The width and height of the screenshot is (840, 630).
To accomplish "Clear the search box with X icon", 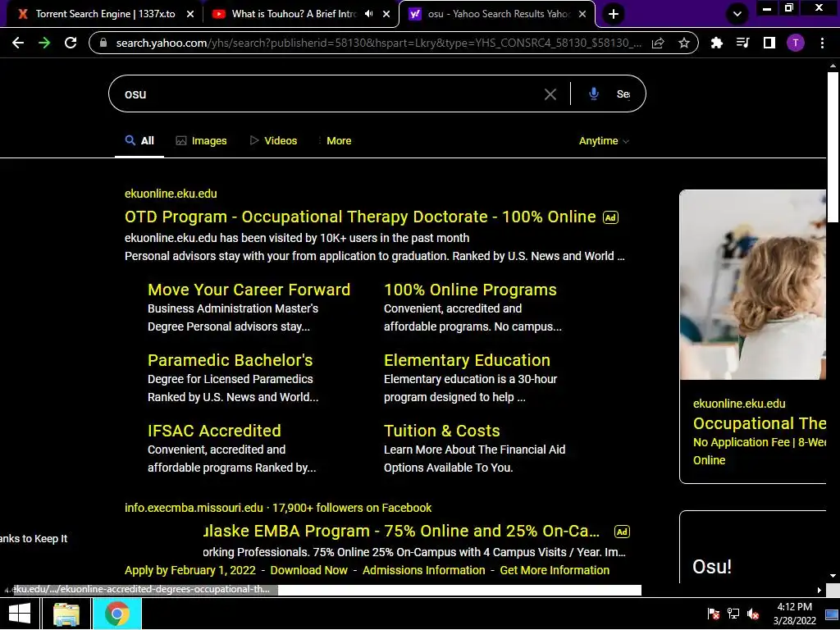I will point(550,94).
